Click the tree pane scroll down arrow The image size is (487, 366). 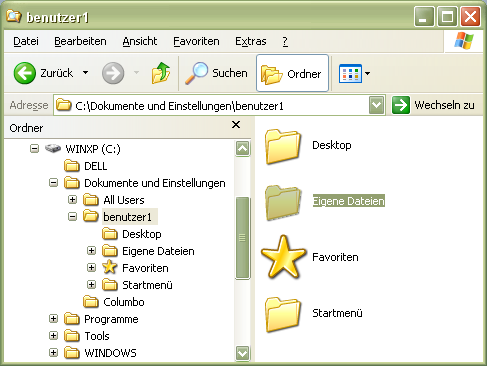pos(242,353)
